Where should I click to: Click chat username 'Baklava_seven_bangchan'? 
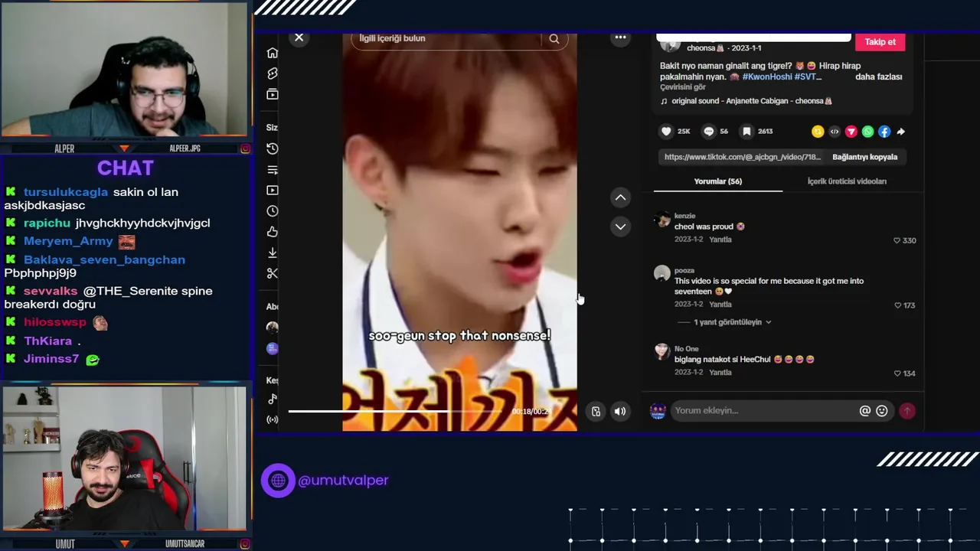point(104,259)
